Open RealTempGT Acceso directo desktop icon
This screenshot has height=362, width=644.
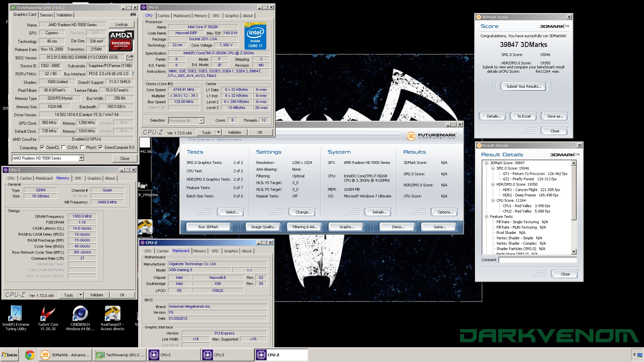[x=112, y=318]
